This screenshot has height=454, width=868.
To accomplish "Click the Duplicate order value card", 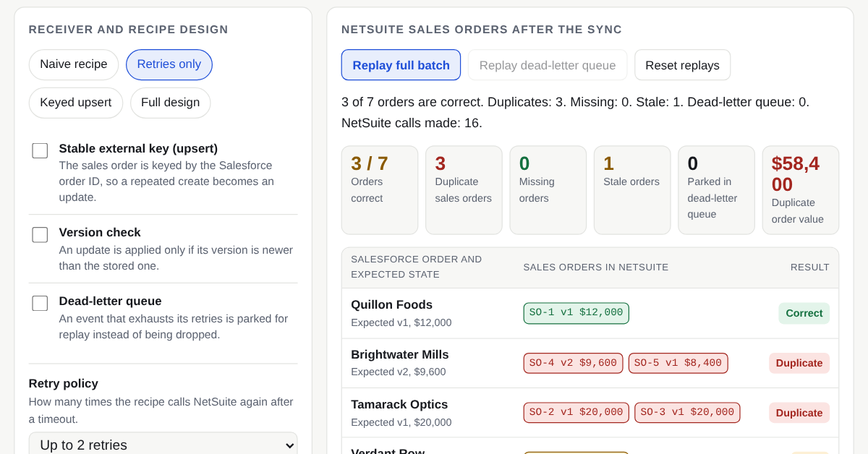I will click(x=801, y=190).
